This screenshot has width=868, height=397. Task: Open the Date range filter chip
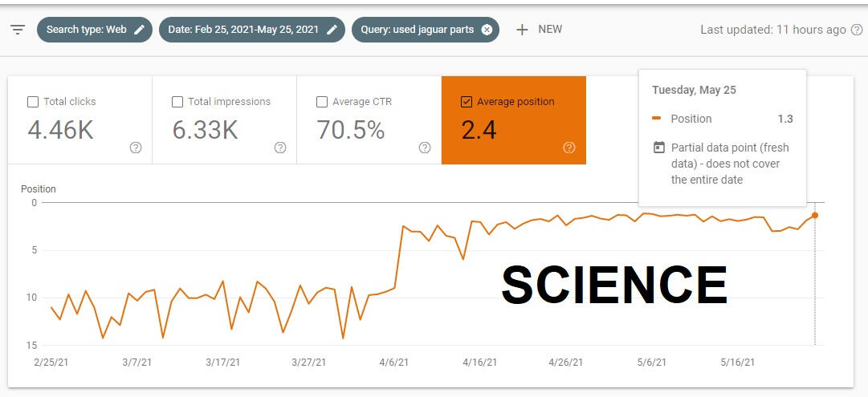244,30
